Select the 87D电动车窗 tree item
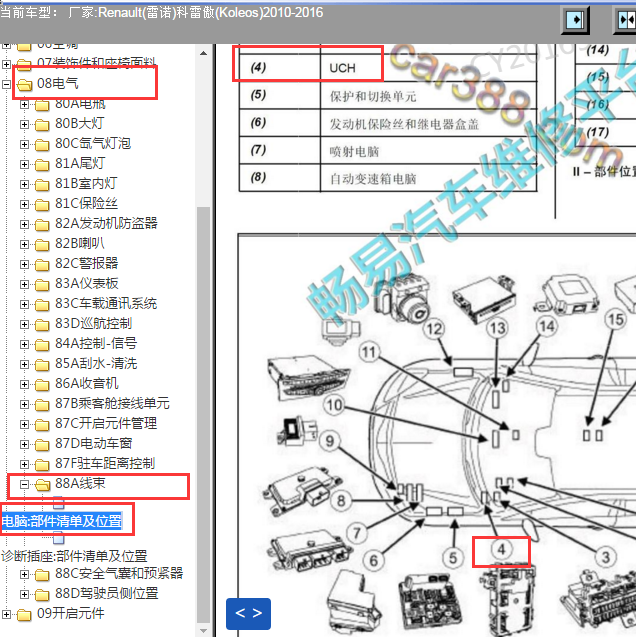Viewport: 636px width, 637px height. pyautogui.click(x=93, y=443)
